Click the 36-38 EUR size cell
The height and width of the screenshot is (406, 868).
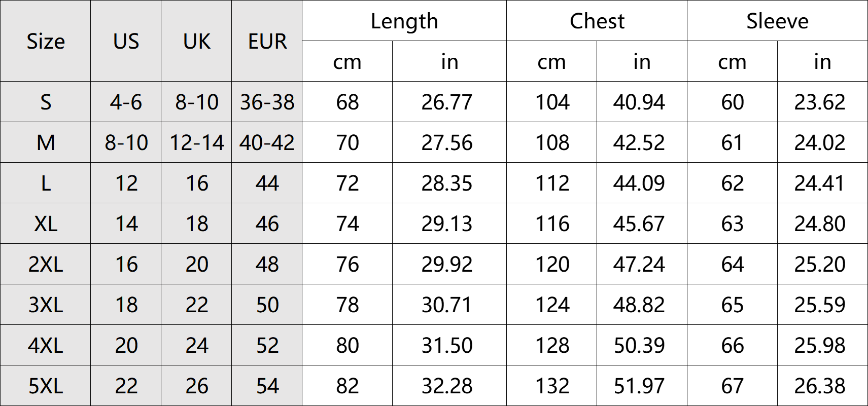tap(267, 102)
